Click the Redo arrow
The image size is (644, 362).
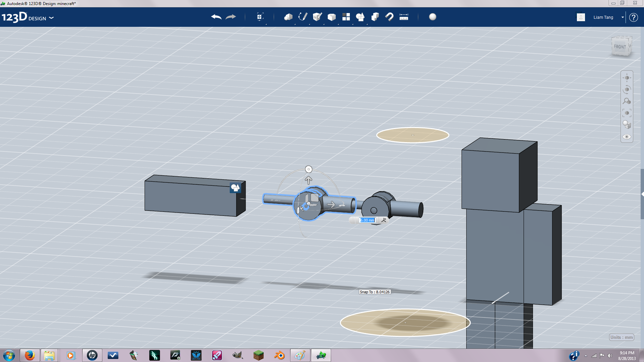(x=231, y=17)
